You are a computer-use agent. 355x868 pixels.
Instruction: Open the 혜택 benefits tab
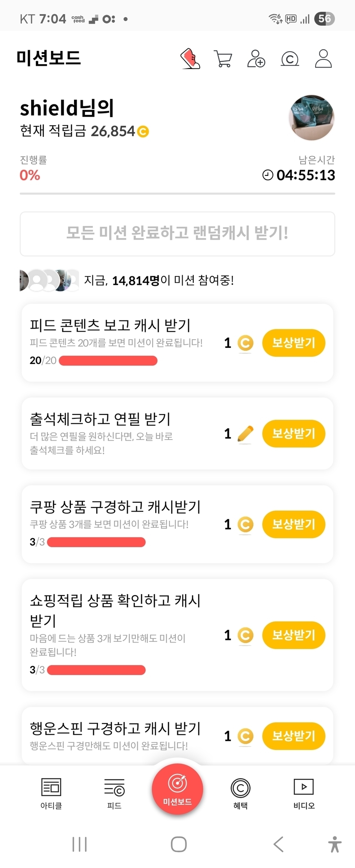pos(240,793)
